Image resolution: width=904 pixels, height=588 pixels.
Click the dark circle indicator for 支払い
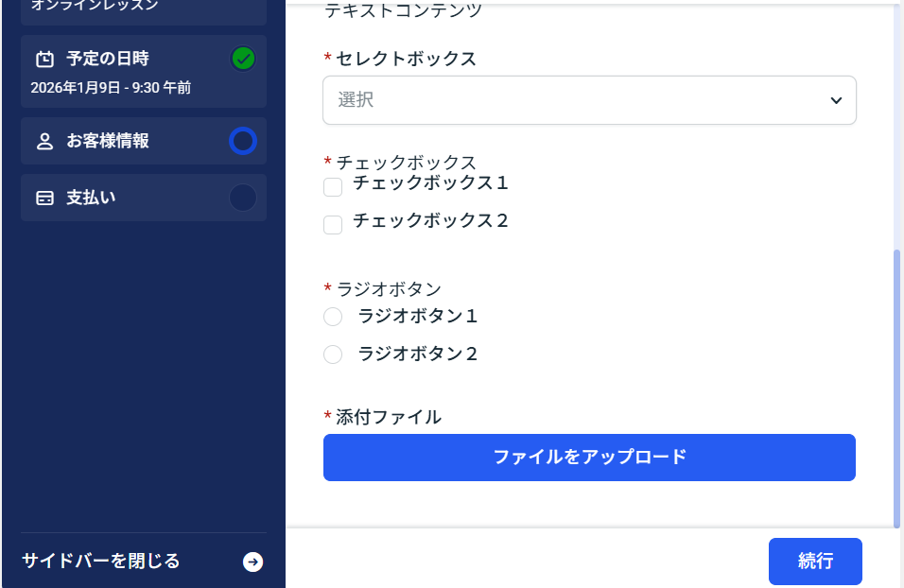pos(243,199)
